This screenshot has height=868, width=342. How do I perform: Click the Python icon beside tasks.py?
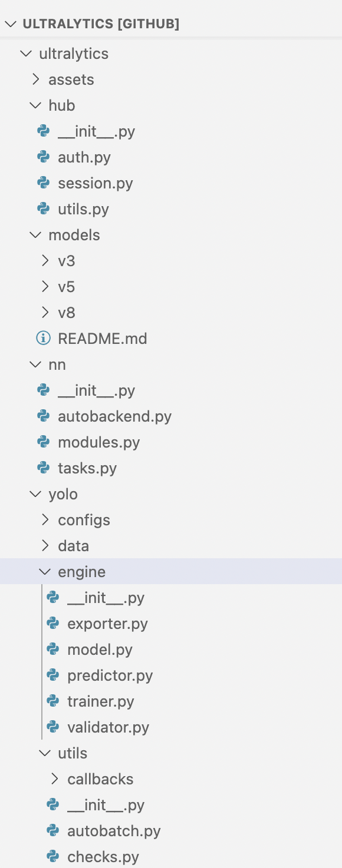pos(43,468)
